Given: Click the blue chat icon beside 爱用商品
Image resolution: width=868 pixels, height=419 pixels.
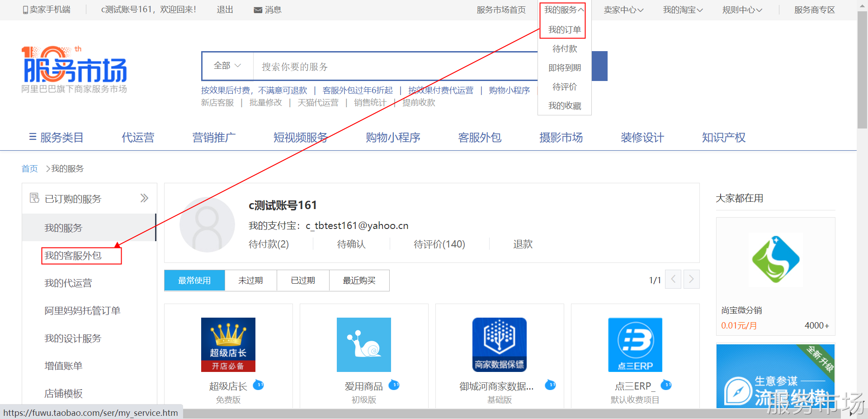Looking at the screenshot, I should pyautogui.click(x=394, y=385).
